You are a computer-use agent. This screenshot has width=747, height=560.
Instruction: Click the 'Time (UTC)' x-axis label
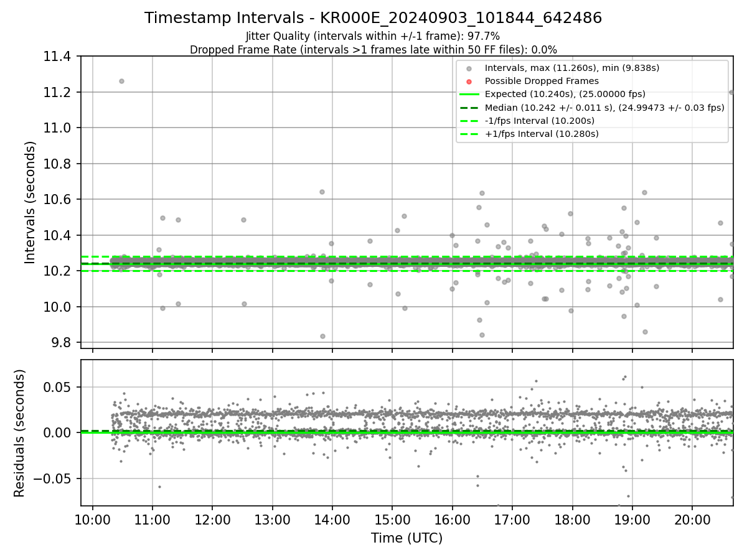pos(406,538)
